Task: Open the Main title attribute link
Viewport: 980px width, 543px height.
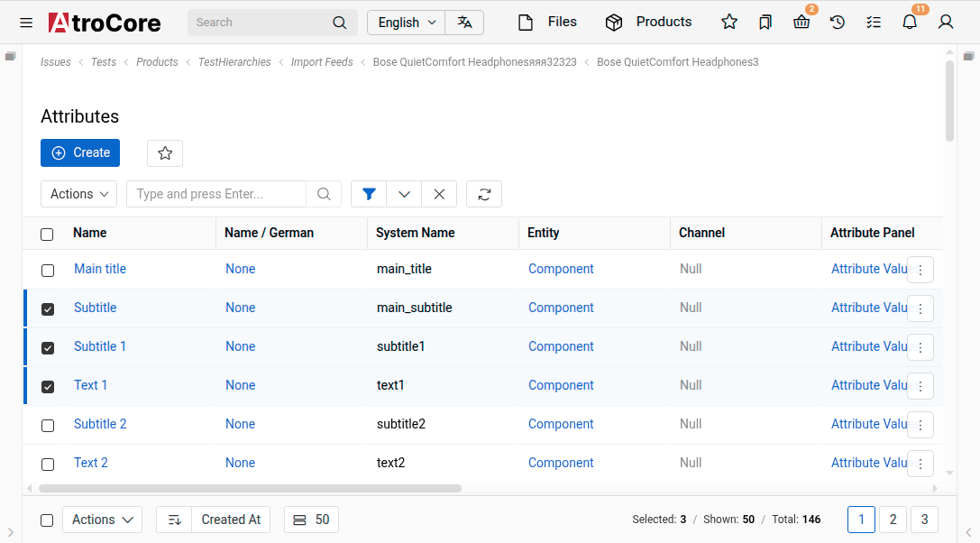Action: point(100,269)
